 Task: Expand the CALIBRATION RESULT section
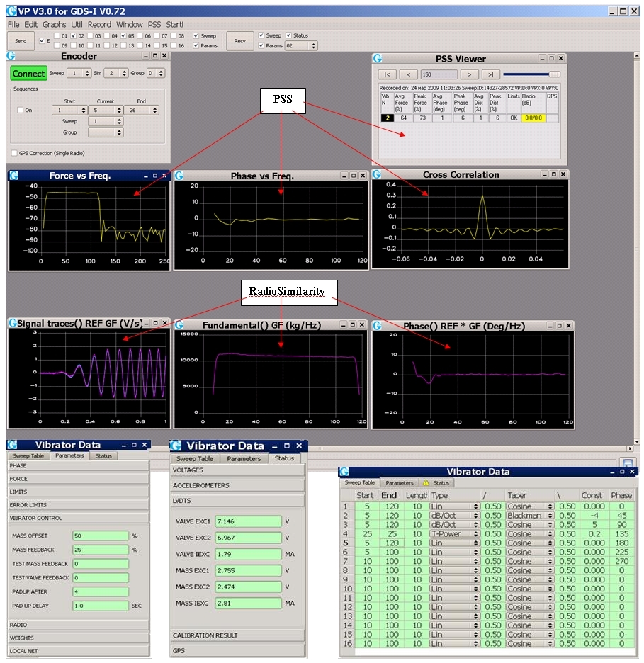[237, 635]
